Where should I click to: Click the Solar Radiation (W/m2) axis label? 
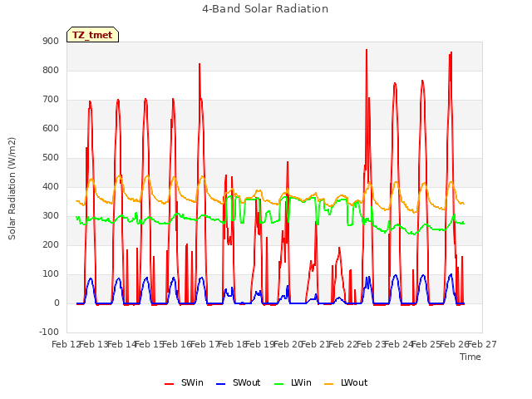[12, 189]
